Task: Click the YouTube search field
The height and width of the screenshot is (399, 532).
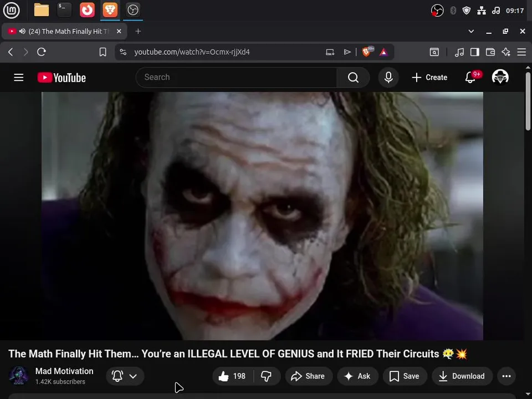Action: [237, 78]
